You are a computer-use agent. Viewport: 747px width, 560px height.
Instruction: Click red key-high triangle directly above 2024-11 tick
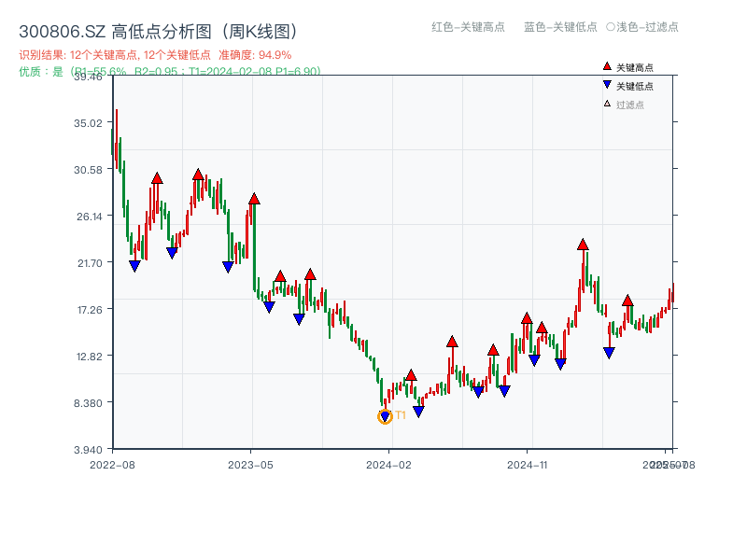(527, 318)
